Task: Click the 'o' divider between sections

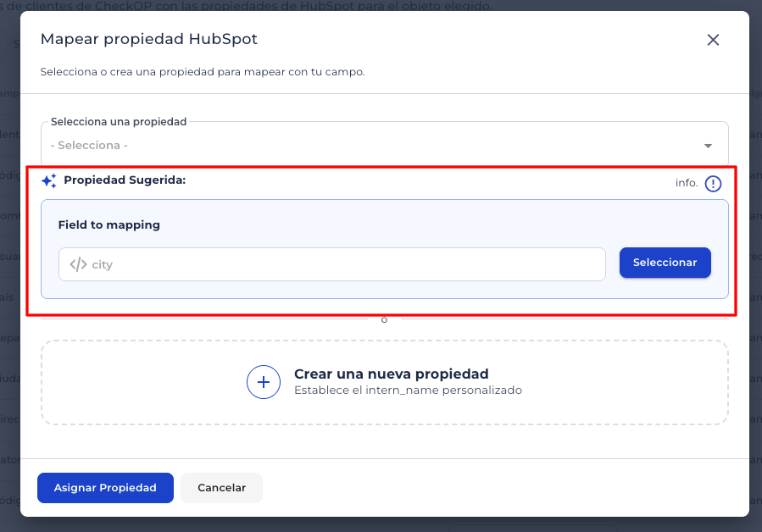Action: point(384,319)
